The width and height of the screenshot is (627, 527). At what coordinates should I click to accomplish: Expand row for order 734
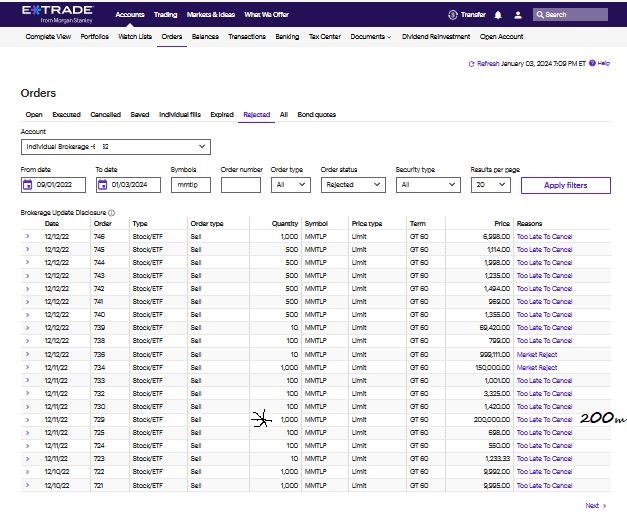click(x=27, y=367)
